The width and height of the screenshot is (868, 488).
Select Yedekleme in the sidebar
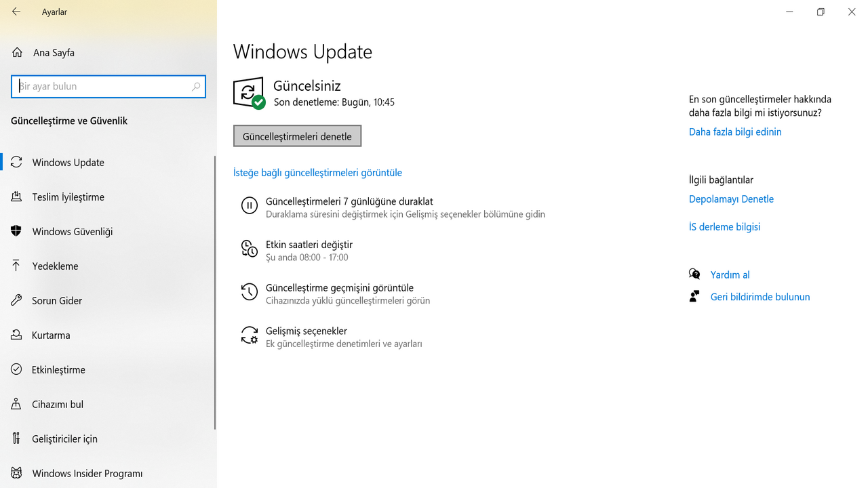108,266
